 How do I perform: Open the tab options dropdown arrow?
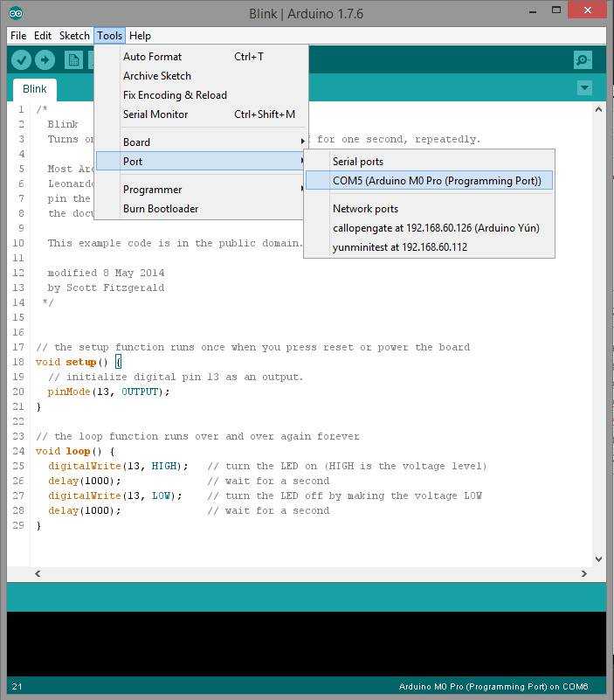click(584, 88)
